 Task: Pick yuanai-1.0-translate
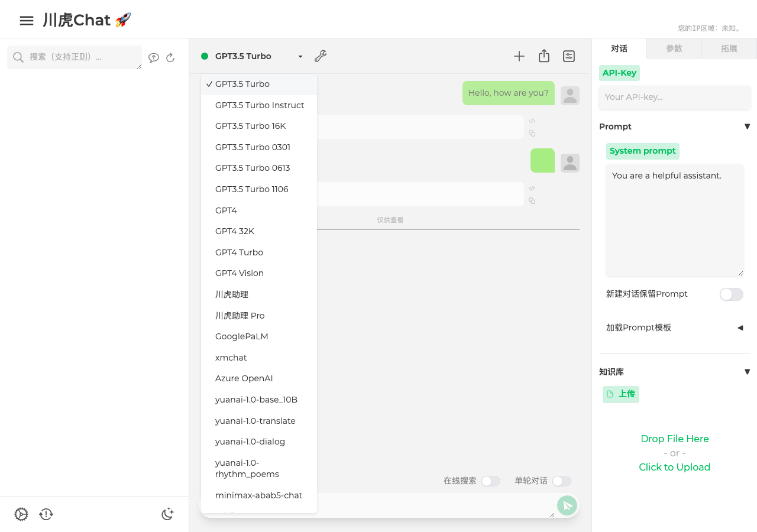click(259, 421)
